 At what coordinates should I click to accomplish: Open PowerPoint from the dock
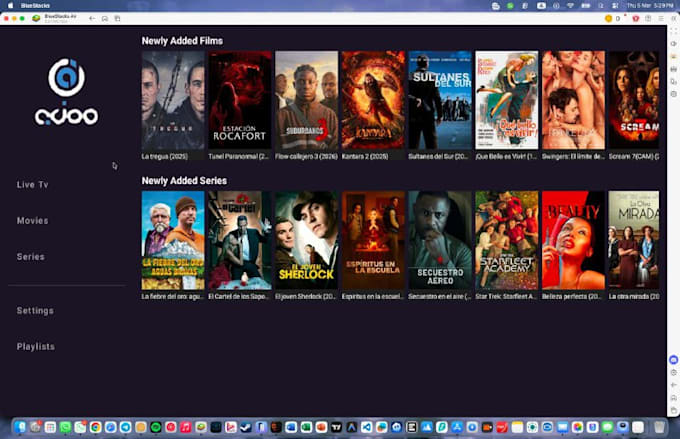tap(321, 427)
